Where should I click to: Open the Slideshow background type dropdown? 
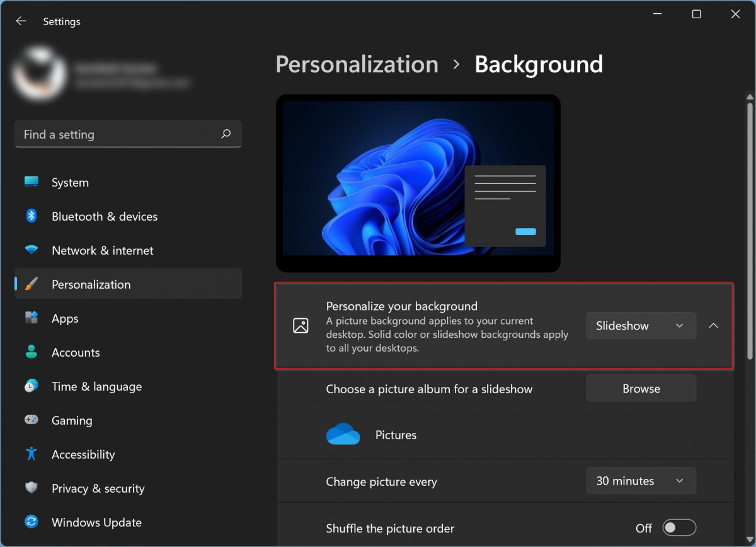[x=641, y=326]
